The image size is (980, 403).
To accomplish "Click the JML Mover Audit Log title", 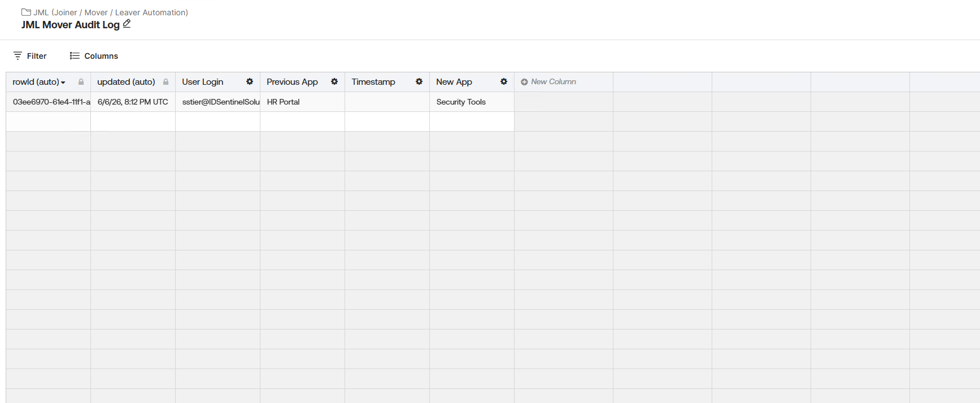I will click(x=71, y=25).
